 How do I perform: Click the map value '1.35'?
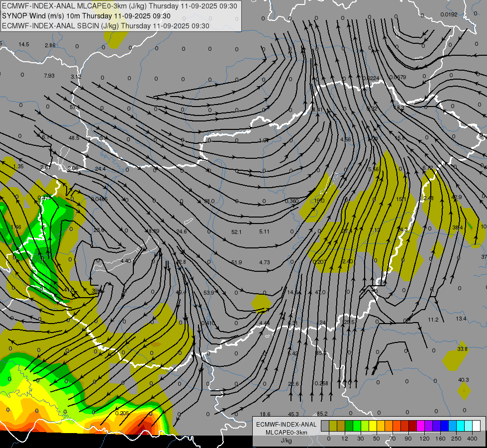[18, 166]
